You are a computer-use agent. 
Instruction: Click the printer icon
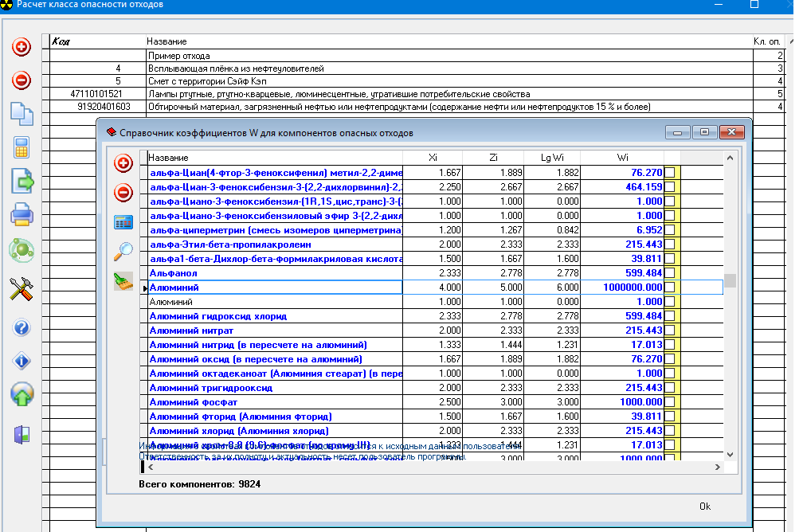(x=22, y=215)
